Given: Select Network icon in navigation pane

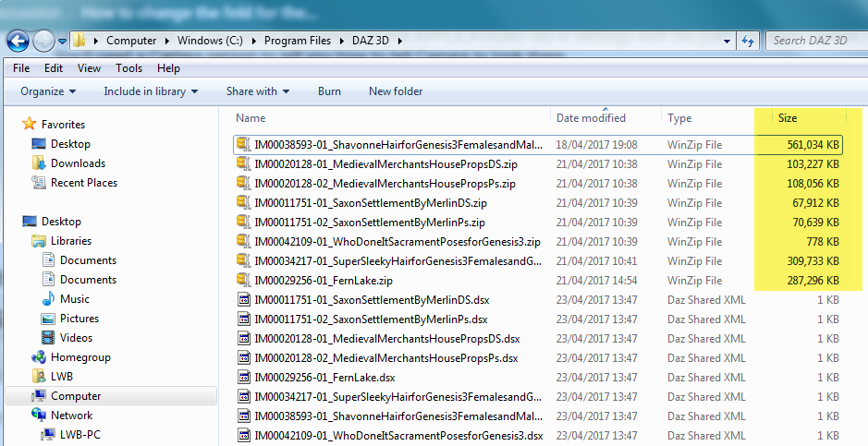Looking at the screenshot, I should pyautogui.click(x=39, y=415).
